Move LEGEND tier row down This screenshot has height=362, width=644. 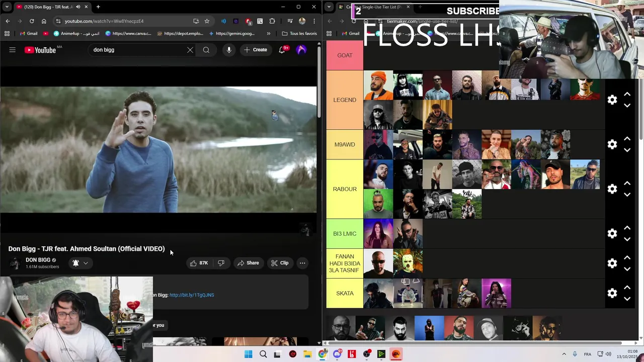(627, 106)
